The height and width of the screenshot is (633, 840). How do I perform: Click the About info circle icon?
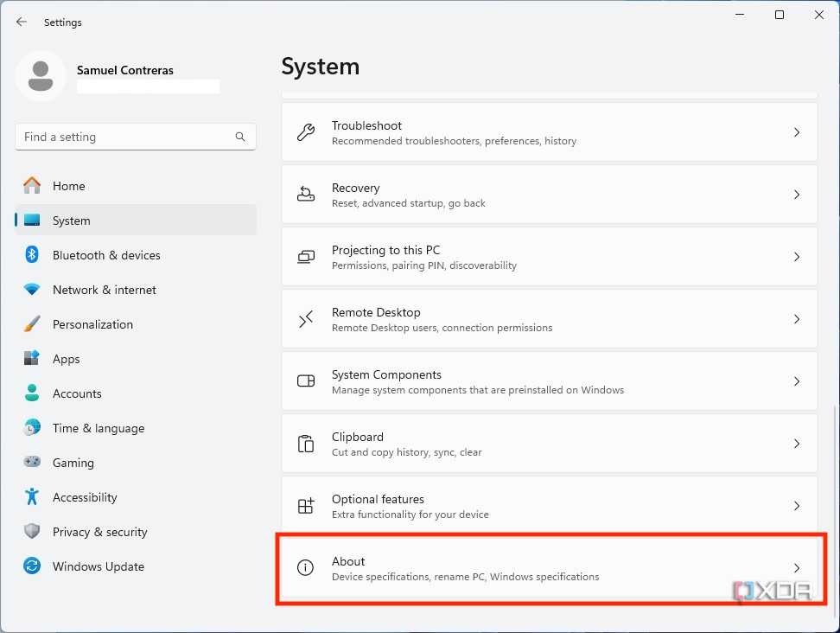[x=306, y=567]
